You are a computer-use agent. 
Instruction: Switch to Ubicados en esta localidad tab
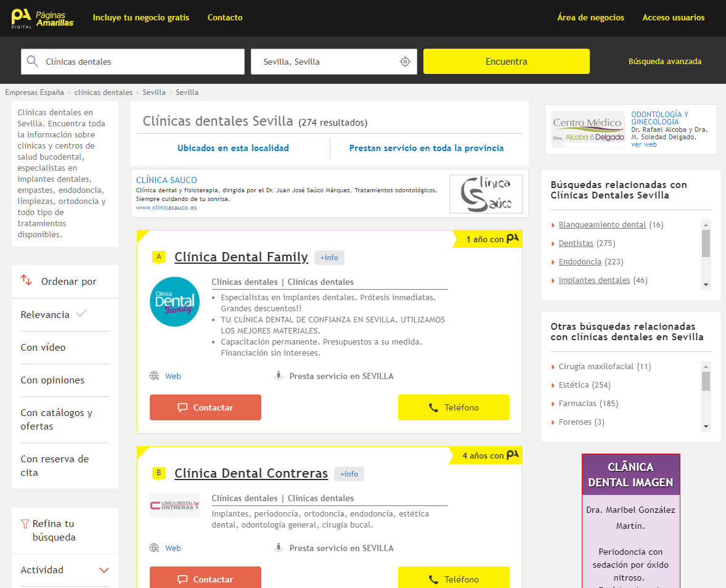pyautogui.click(x=233, y=149)
